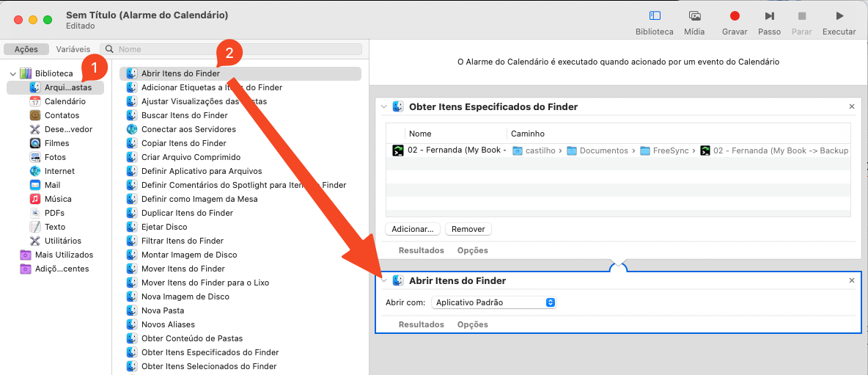
Task: Switch to the Variáveis tab
Action: 73,49
